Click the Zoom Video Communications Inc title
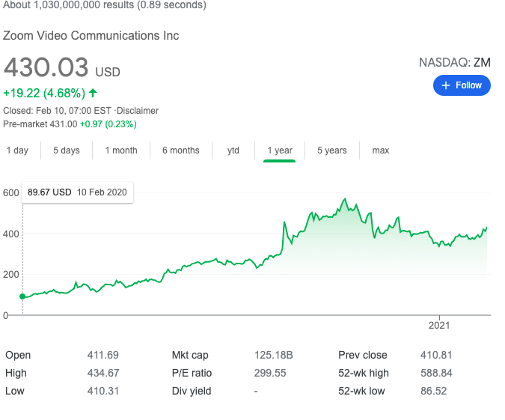 tap(91, 36)
